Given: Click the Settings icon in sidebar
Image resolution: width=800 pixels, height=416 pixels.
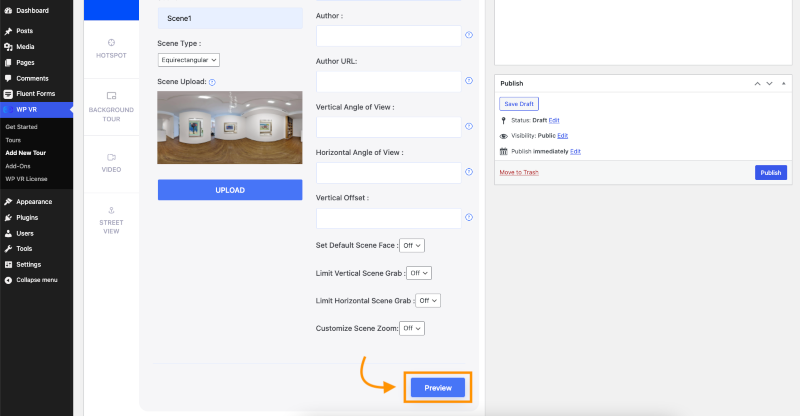Looking at the screenshot, I should point(8,265).
